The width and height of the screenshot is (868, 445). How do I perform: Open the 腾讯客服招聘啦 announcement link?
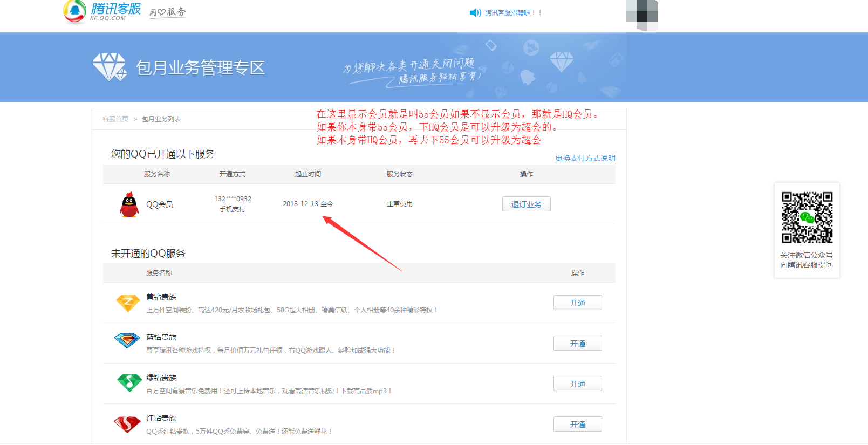click(x=513, y=12)
